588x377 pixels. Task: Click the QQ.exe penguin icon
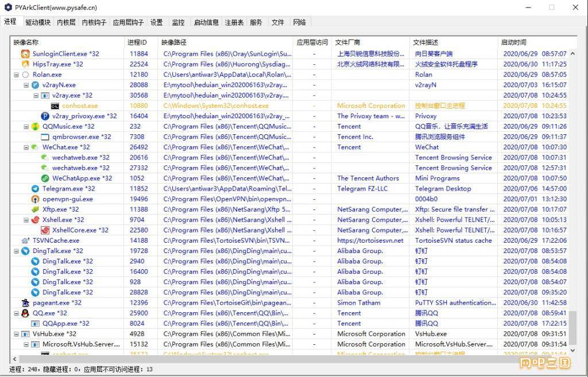(25, 313)
